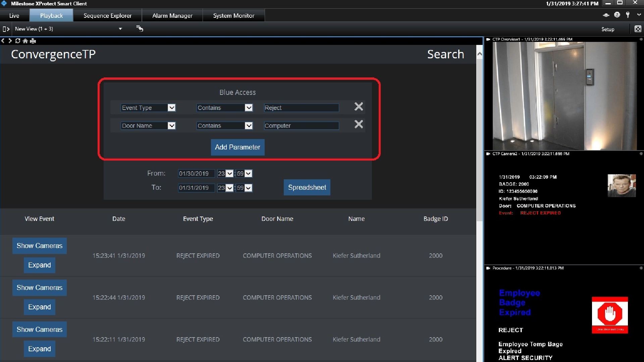The width and height of the screenshot is (644, 362).
Task: Show Cameras for the 15:22:11 event
Action: (x=40, y=329)
